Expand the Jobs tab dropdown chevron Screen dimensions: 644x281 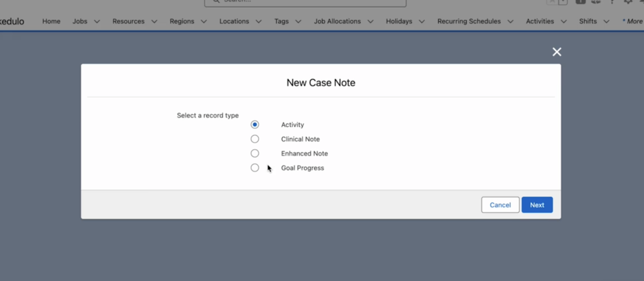[x=97, y=22]
